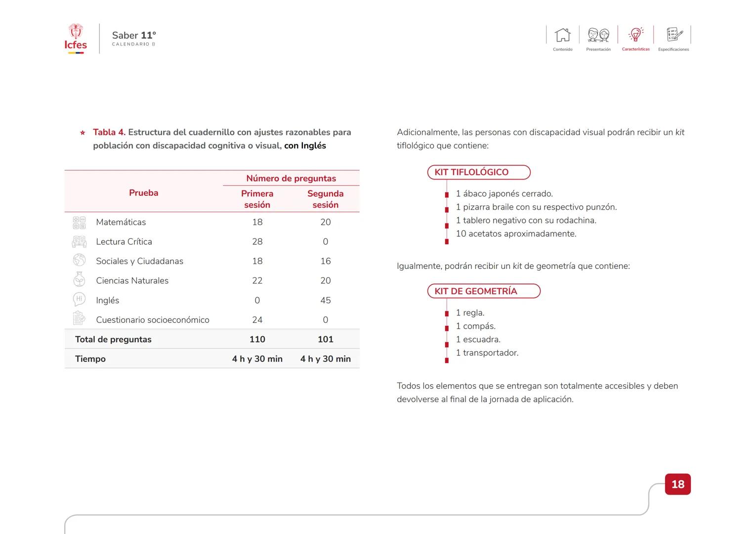Open the Contenido home icon
This screenshot has height=534, width=756.
click(x=562, y=35)
